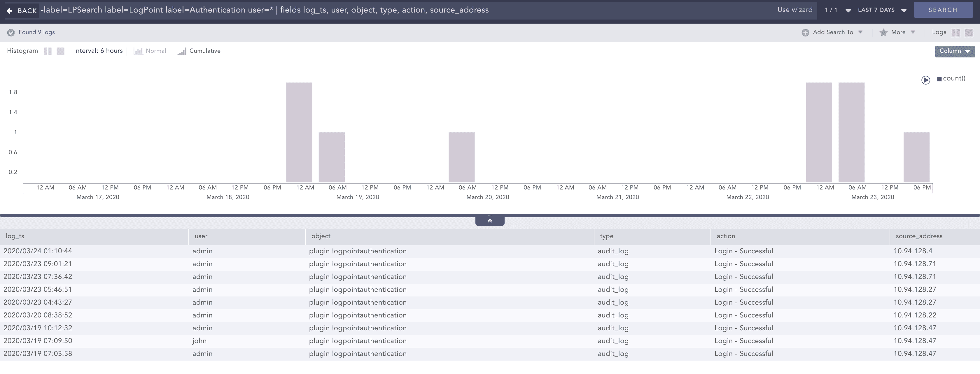Open the Use wizard link
980x374 pixels.
(795, 10)
